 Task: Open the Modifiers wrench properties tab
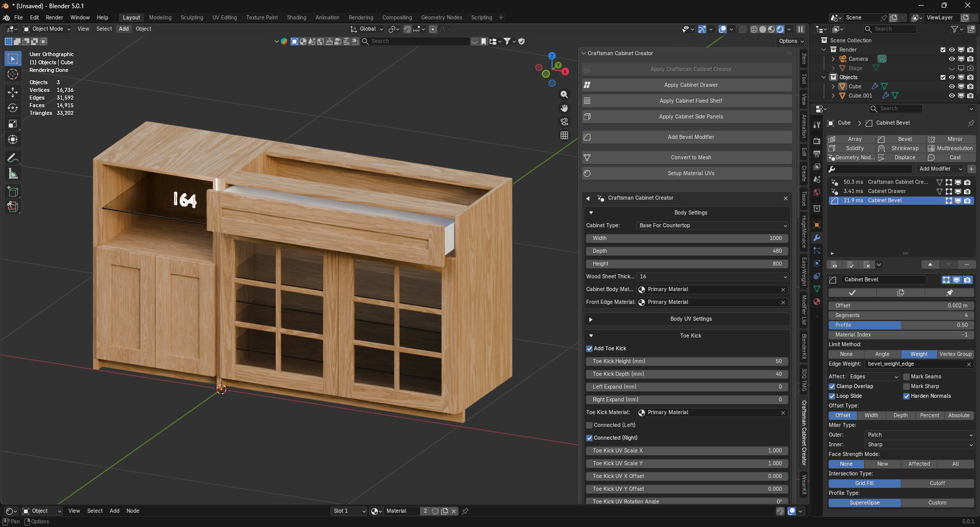coord(817,238)
